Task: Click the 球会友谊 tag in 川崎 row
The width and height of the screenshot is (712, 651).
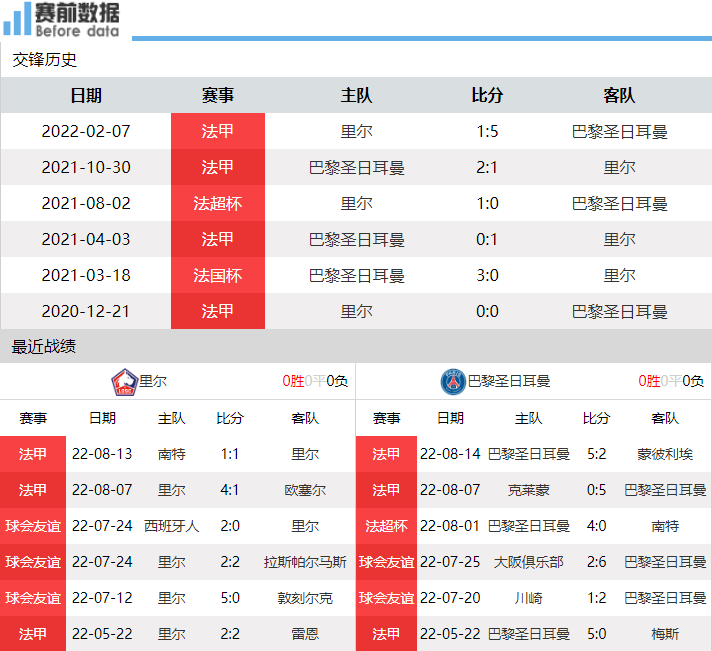Action: pos(386,598)
